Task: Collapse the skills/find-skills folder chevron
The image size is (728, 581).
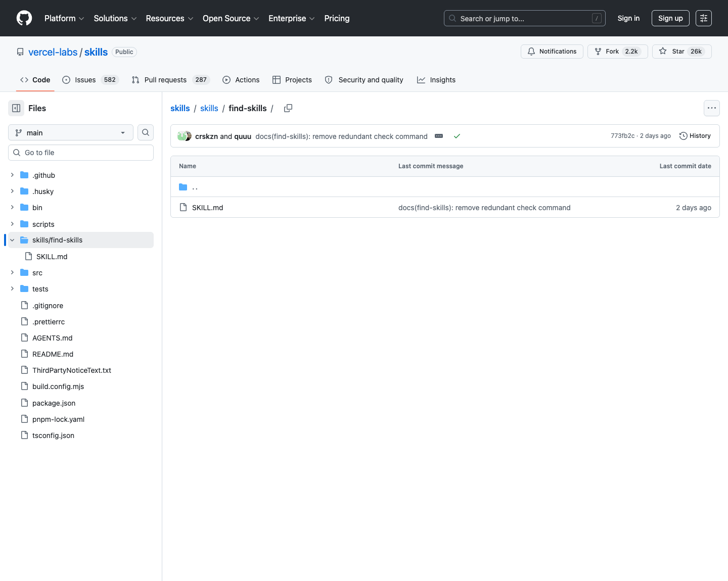Action: pos(12,240)
